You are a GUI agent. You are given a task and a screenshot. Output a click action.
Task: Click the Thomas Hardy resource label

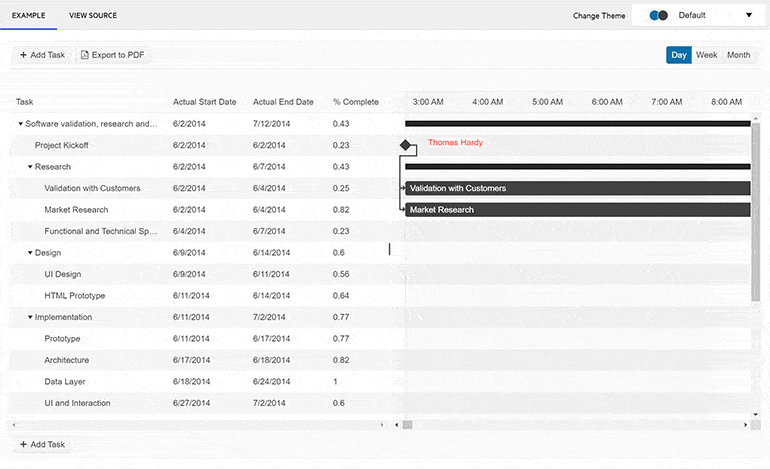pyautogui.click(x=455, y=142)
